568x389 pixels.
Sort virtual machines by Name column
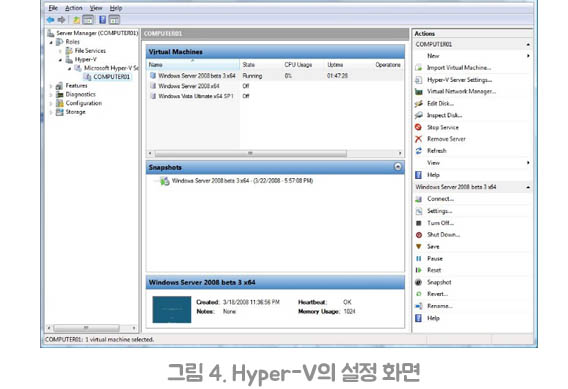pos(193,65)
